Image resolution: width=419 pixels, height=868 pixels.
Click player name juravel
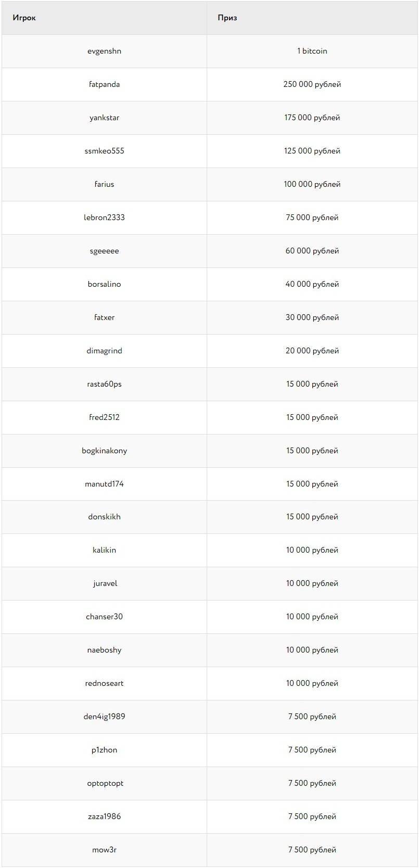(105, 583)
